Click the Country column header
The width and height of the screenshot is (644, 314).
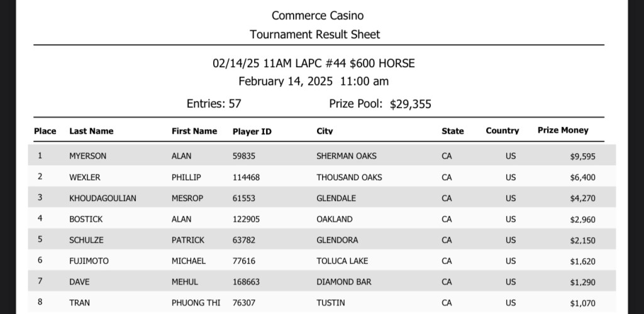(x=502, y=131)
